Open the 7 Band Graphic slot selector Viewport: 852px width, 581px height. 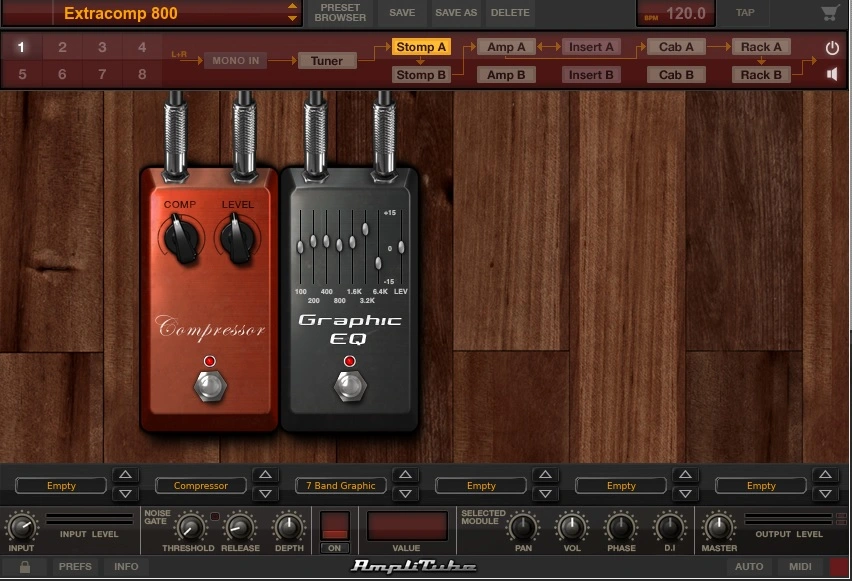(341, 486)
